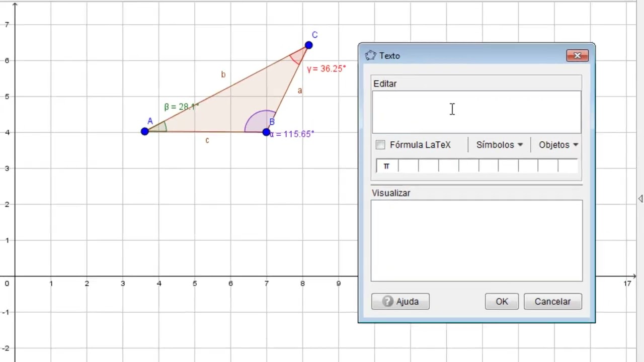Image resolution: width=644 pixels, height=362 pixels.
Task: Select point C of the triangle
Action: (308, 46)
